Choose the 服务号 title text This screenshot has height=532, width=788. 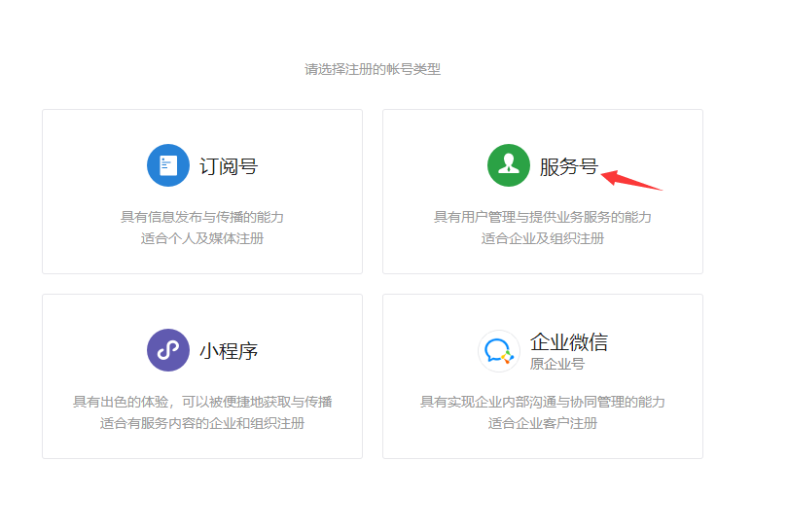568,166
